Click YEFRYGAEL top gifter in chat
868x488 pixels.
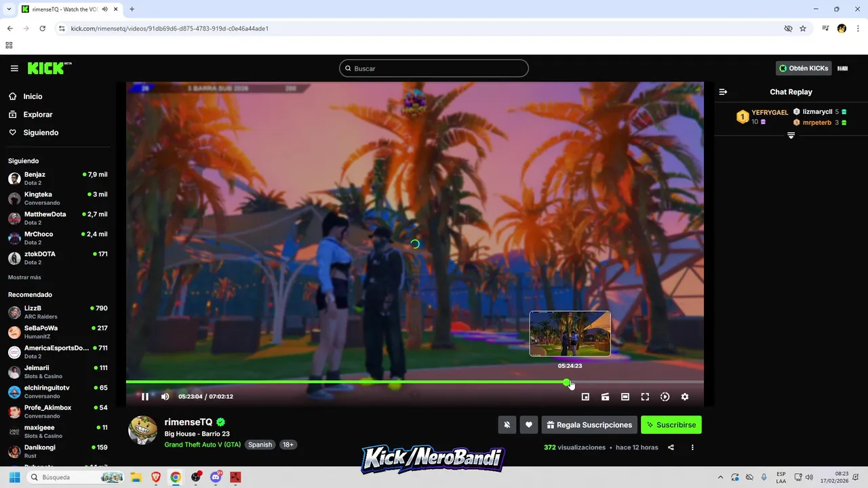pyautogui.click(x=770, y=113)
